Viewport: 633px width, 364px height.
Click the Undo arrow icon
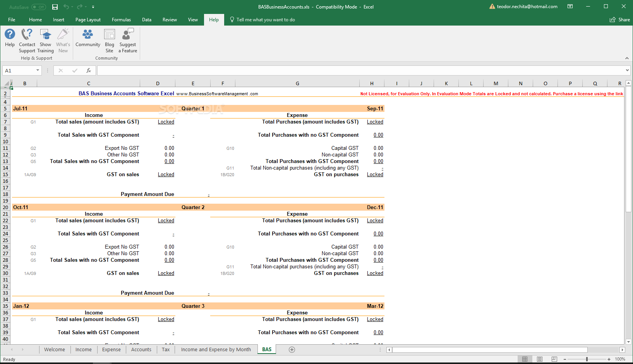[x=66, y=7]
